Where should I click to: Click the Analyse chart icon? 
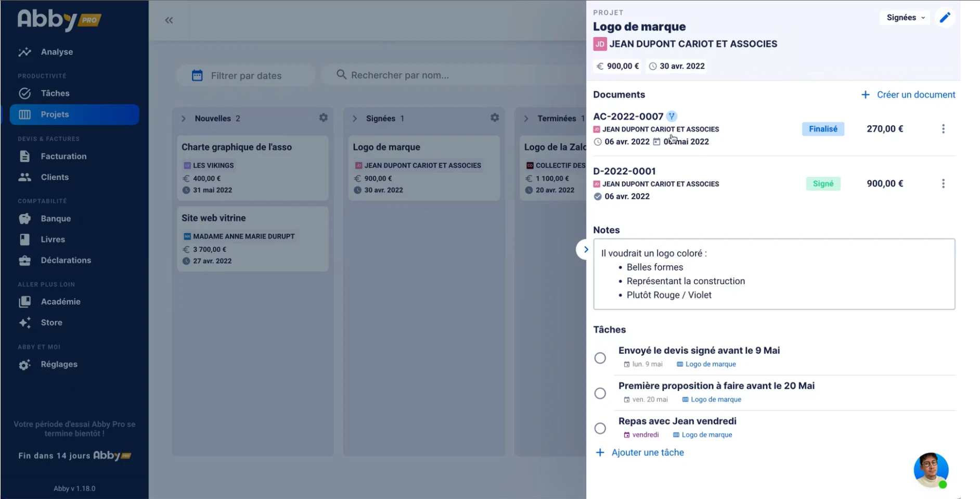pos(24,52)
